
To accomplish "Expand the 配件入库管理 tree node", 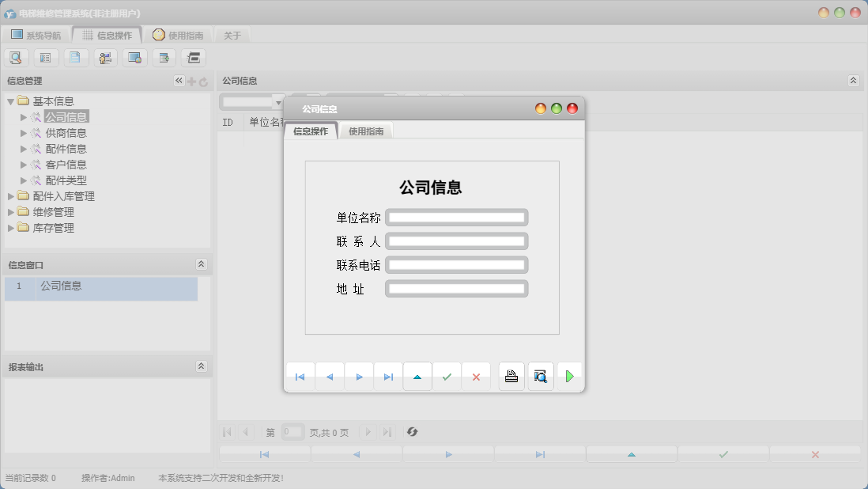I will 9,196.
